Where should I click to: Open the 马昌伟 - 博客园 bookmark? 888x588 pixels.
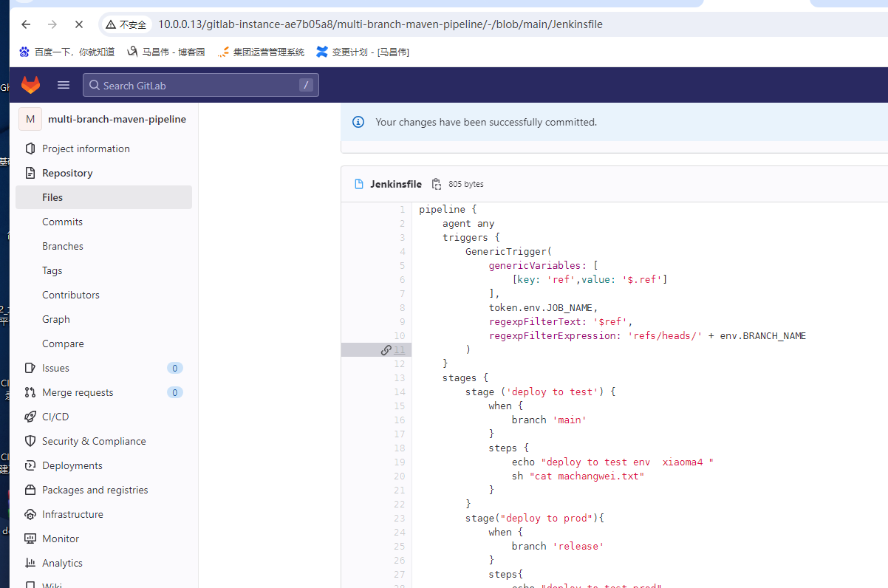click(166, 52)
